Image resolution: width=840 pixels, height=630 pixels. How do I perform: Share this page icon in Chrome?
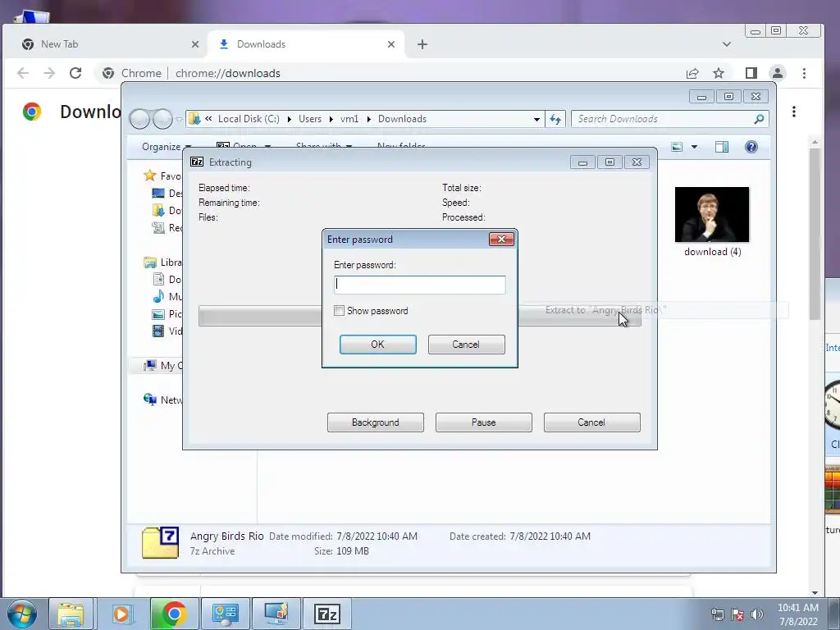(692, 73)
